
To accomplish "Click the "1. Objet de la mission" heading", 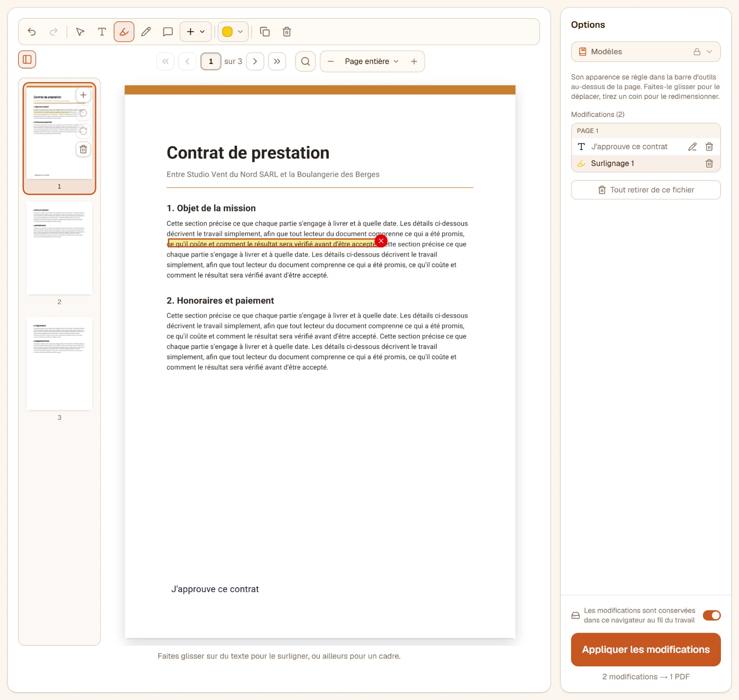I will 211,208.
